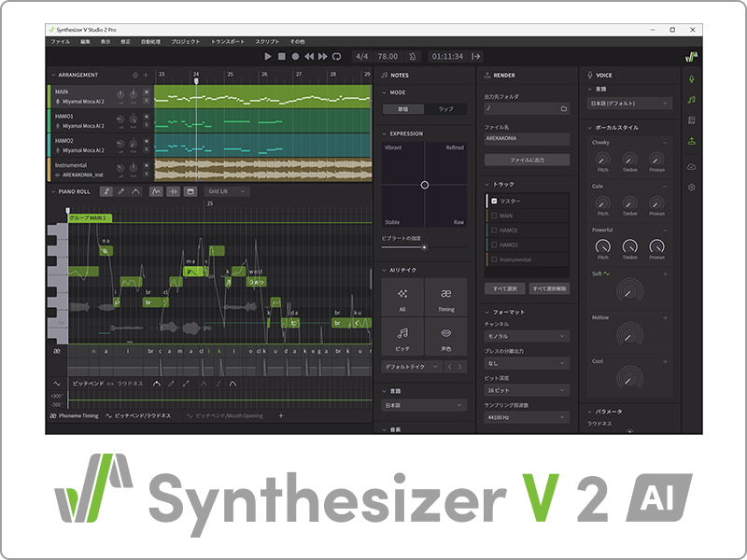
Task: Solo the HAMO1 track
Action: (x=146, y=126)
